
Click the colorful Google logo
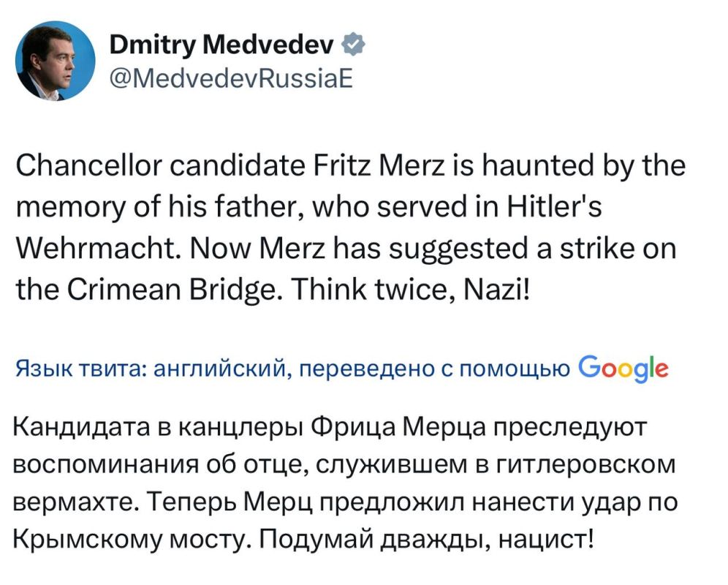(x=623, y=369)
